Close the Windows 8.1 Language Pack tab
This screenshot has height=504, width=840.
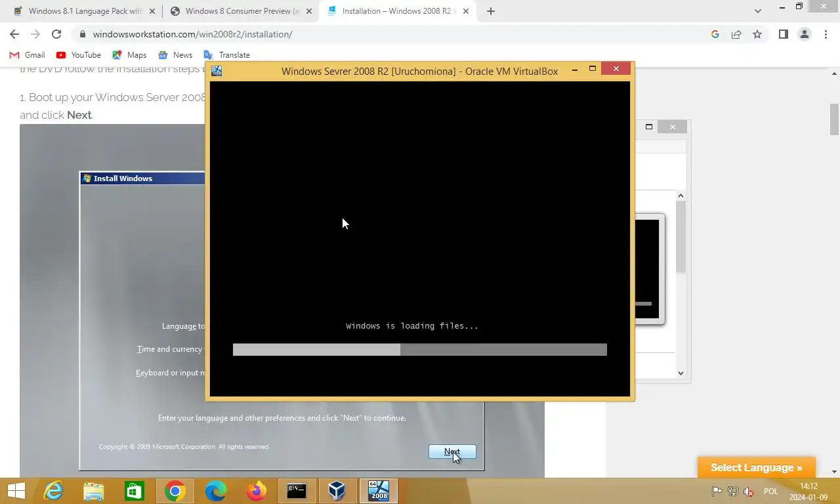[152, 11]
